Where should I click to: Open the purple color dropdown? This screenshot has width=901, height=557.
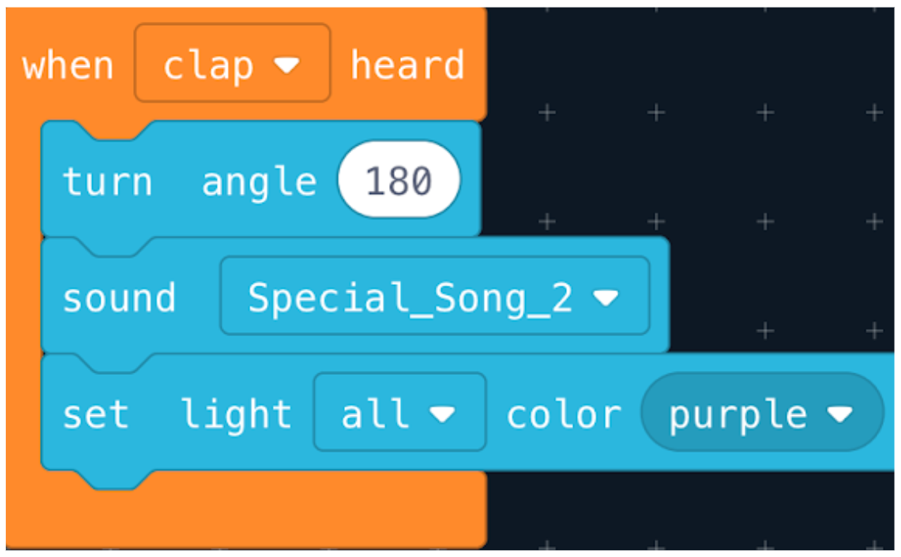coord(762,412)
